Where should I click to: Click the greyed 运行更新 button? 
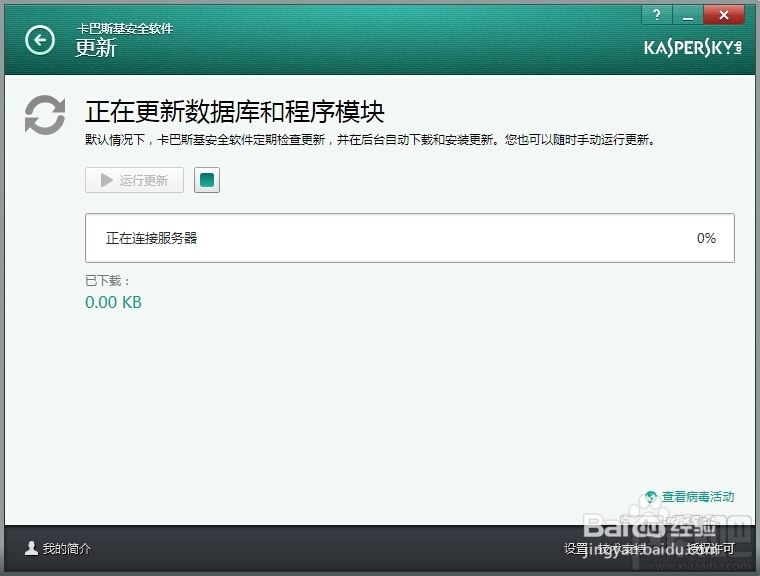pos(134,180)
